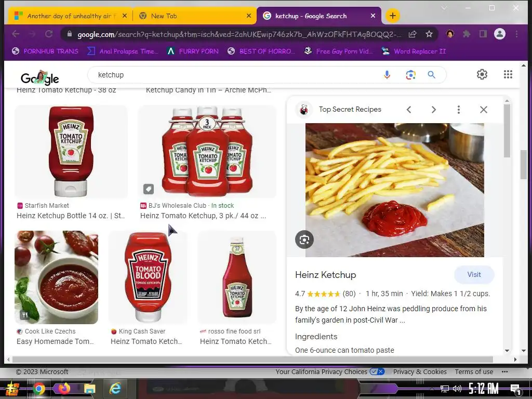Reload the current page

(49, 34)
